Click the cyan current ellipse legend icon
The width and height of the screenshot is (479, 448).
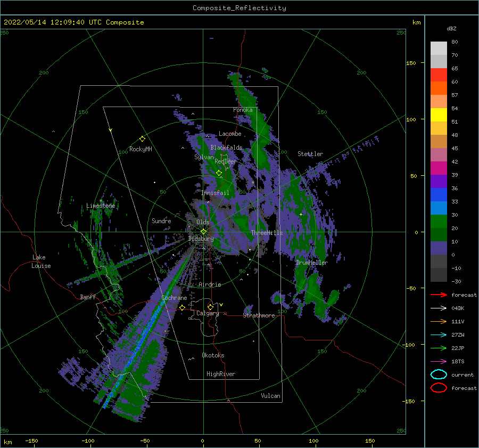(439, 374)
